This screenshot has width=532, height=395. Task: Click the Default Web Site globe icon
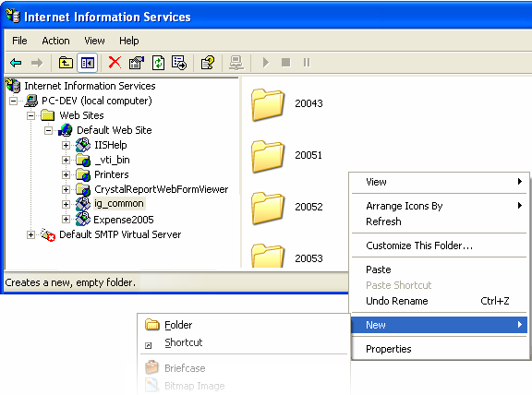coord(66,130)
